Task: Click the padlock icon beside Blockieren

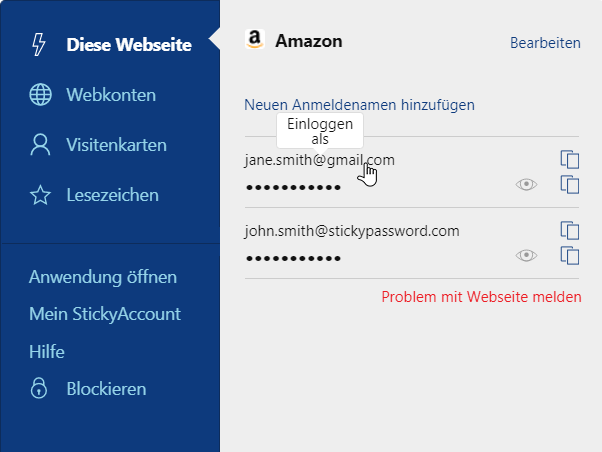Action: point(39,388)
